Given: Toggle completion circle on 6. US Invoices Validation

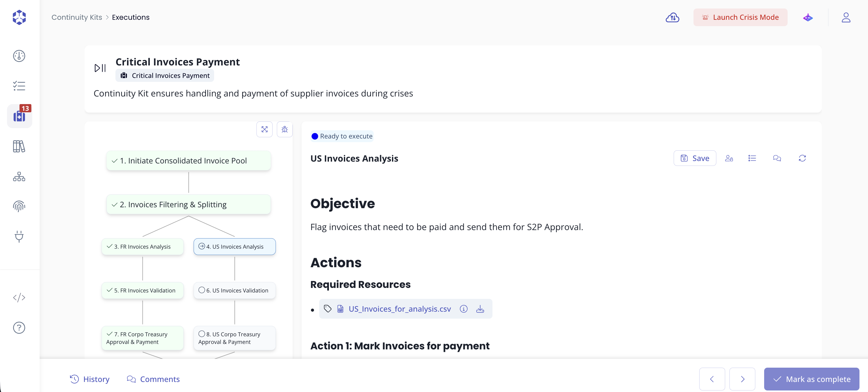Looking at the screenshot, I should click(x=202, y=290).
